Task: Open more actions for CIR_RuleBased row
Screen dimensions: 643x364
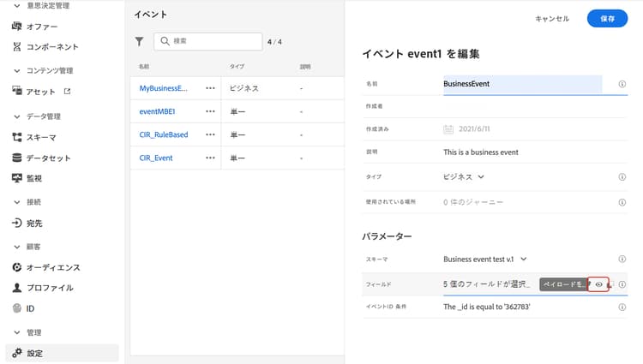Action: point(210,134)
